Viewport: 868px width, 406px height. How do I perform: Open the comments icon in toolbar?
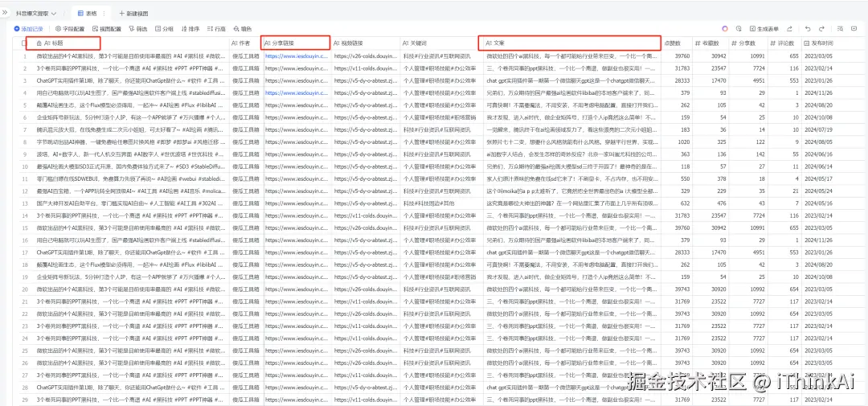[856, 29]
